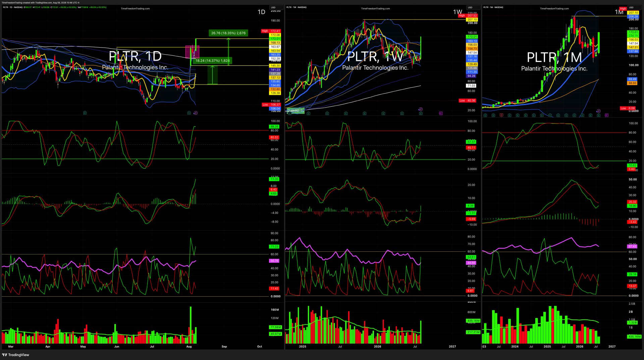Click the 71.03 white price label on weekly chart

tap(471, 86)
